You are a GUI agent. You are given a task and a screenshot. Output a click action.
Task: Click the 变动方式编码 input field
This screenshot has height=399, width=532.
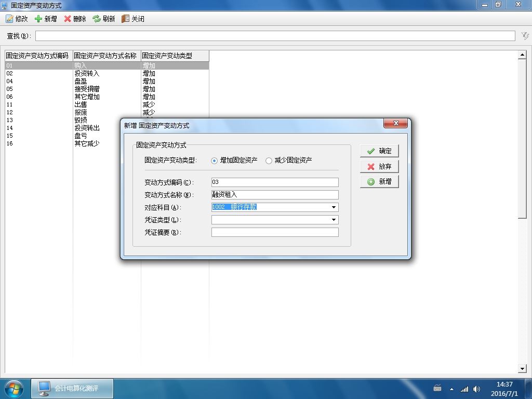(x=275, y=182)
